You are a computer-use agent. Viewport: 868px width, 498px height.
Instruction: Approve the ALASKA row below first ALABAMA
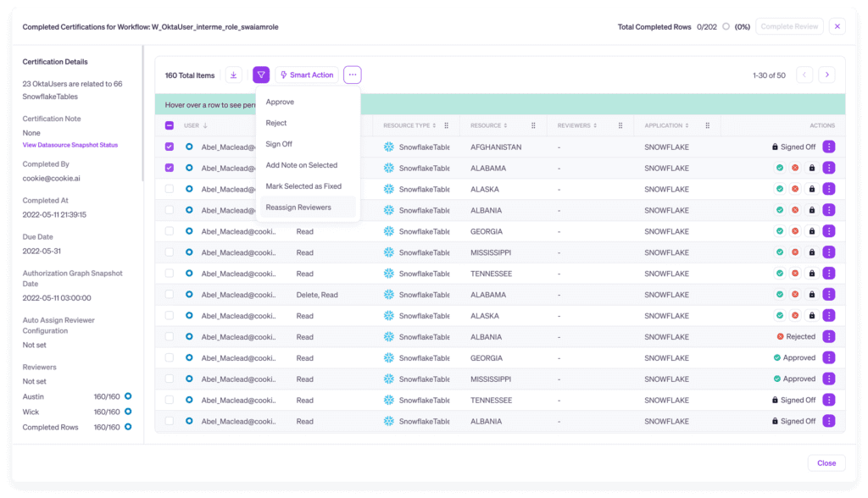point(780,189)
